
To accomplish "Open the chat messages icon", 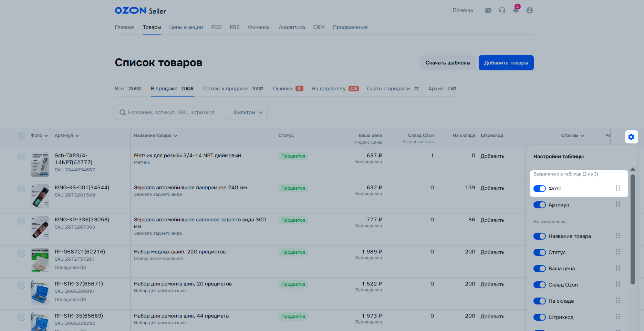I will [488, 11].
